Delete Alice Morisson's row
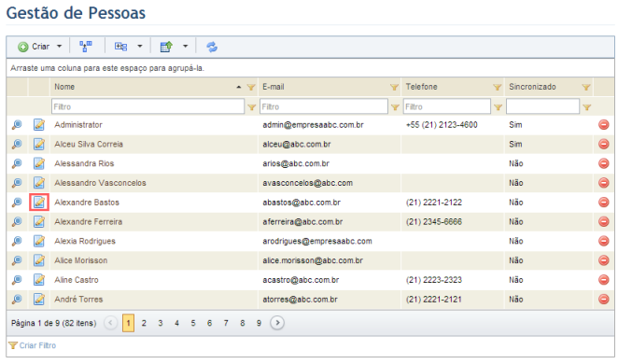 pyautogui.click(x=603, y=260)
